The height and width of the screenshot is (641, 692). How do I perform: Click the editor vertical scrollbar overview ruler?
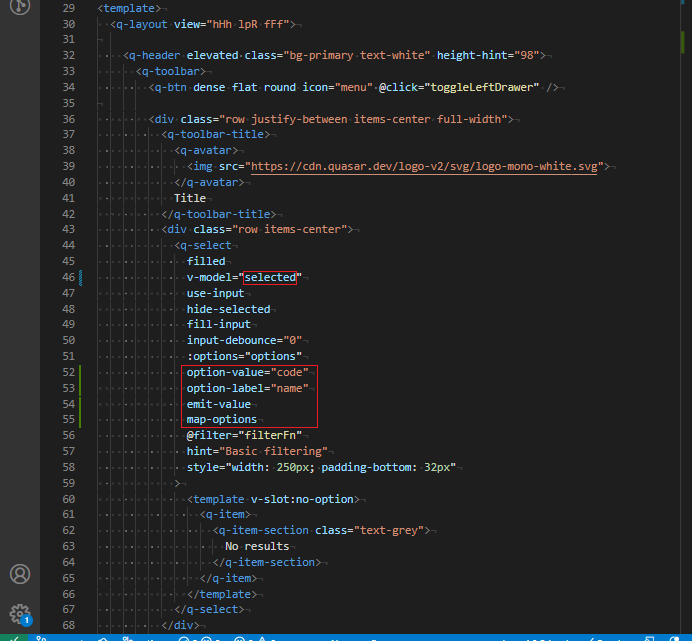coord(685,317)
